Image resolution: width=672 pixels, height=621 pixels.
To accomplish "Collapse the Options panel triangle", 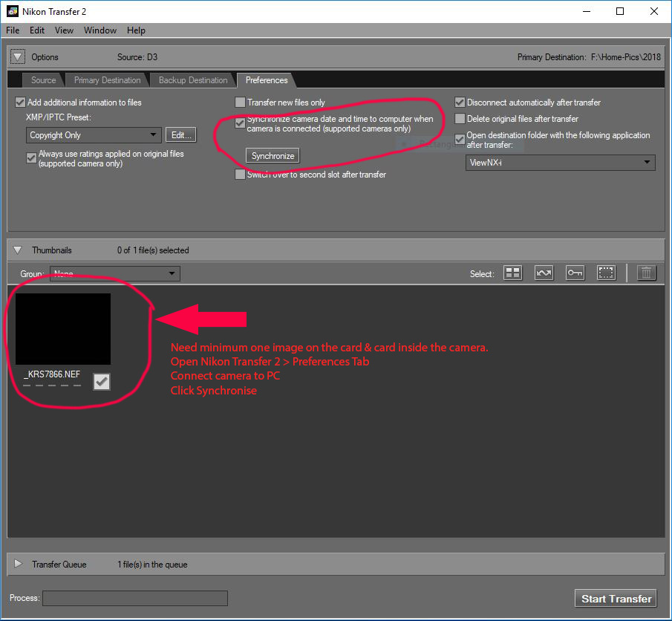I will [18, 57].
